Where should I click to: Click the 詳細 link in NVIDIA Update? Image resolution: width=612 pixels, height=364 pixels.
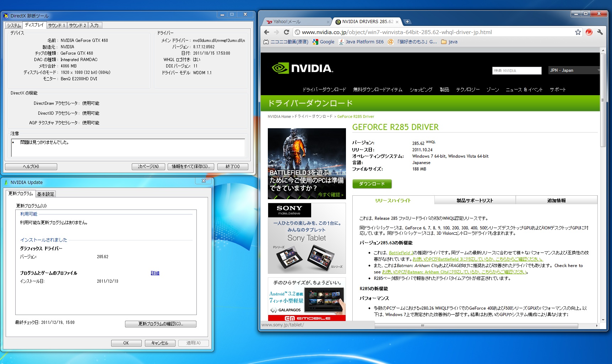pyautogui.click(x=155, y=273)
